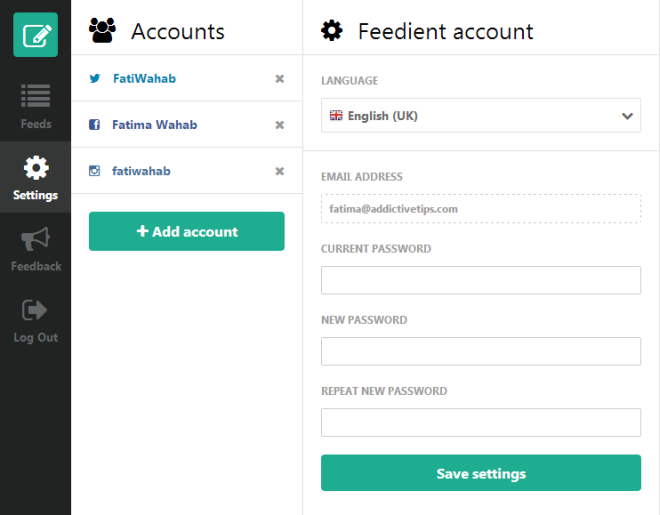Open Feedback via the megaphone icon
The image size is (660, 515).
pos(36,239)
